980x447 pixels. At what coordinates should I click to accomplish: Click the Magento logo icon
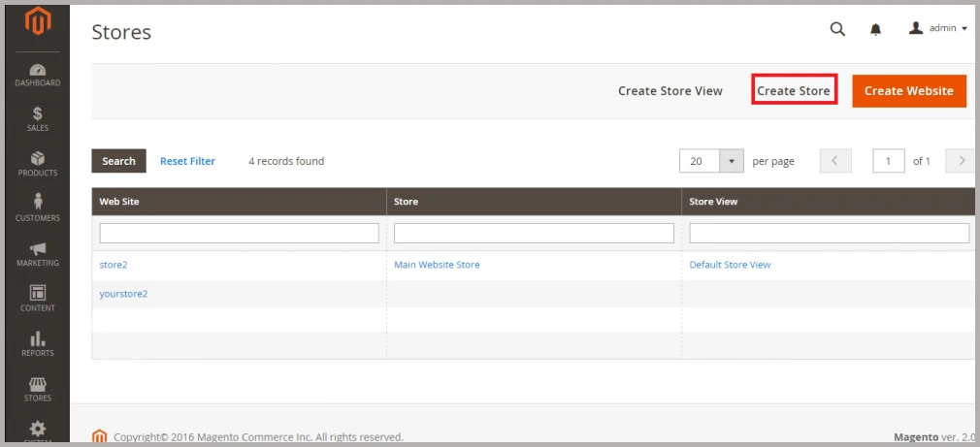tap(38, 21)
